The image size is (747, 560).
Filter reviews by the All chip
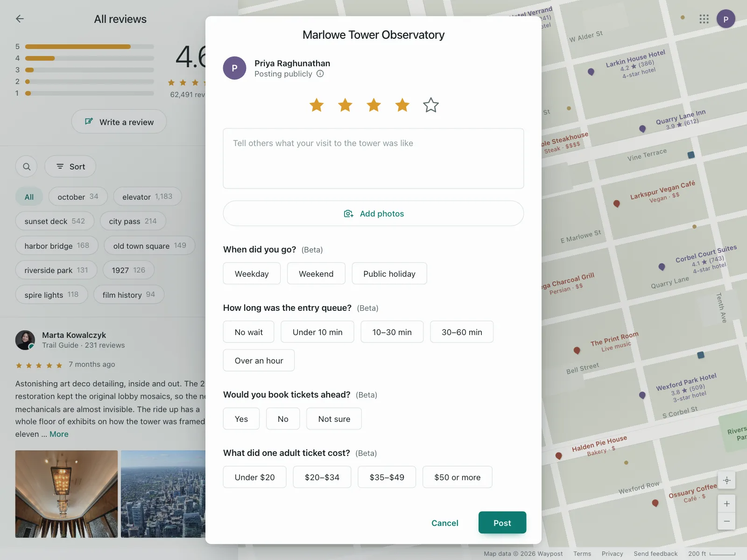(29, 197)
